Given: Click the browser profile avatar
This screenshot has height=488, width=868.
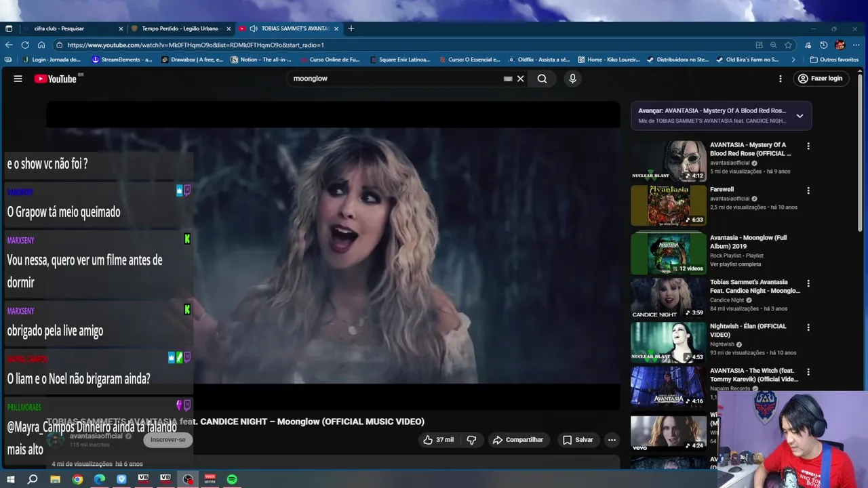Looking at the screenshot, I should tap(840, 45).
